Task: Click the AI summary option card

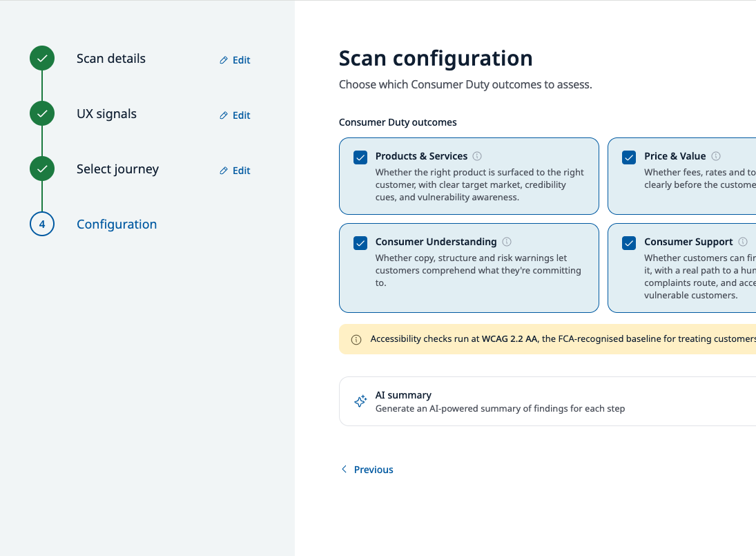Action: click(547, 401)
